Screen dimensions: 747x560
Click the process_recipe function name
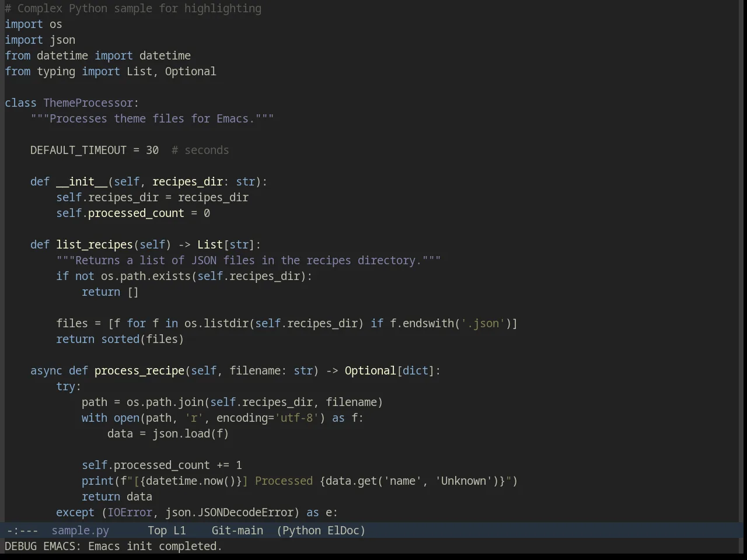[139, 370]
